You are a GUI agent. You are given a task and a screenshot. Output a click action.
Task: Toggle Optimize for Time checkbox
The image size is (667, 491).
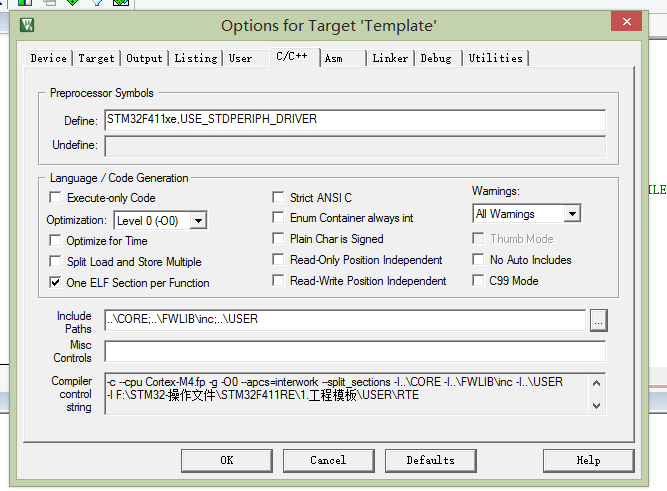pos(55,240)
